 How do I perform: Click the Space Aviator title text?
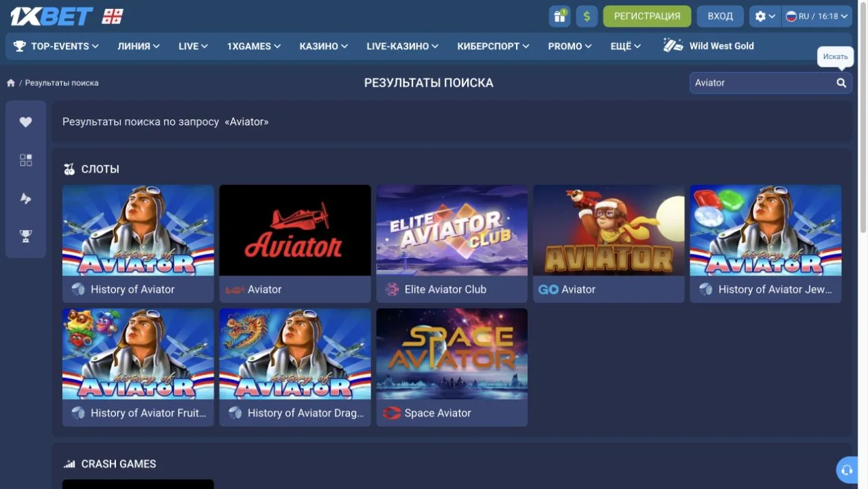click(438, 413)
